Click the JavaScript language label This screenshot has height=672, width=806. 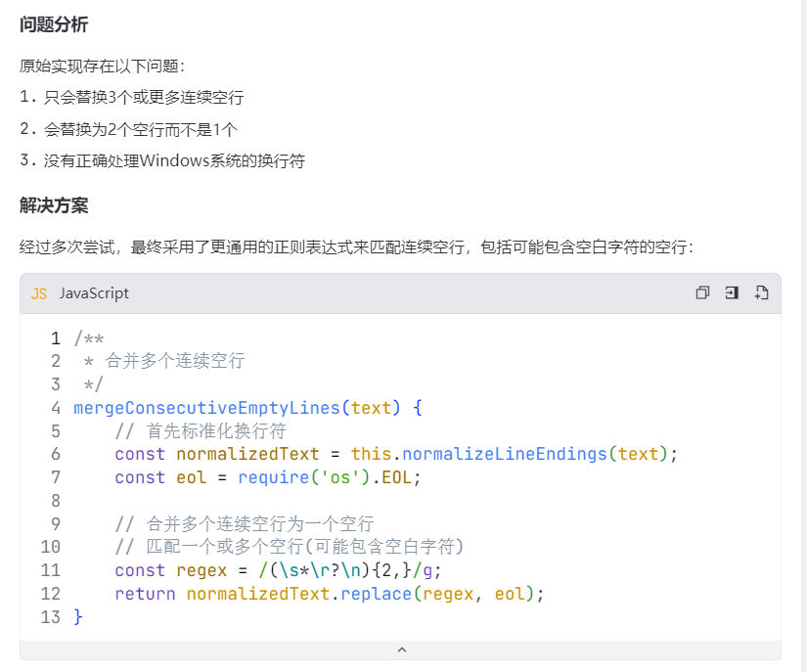tap(94, 293)
